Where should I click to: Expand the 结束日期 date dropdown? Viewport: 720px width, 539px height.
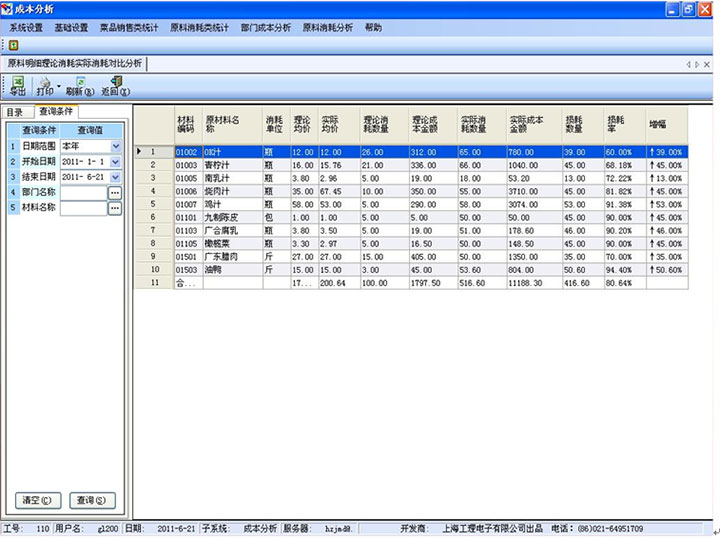pos(116,177)
